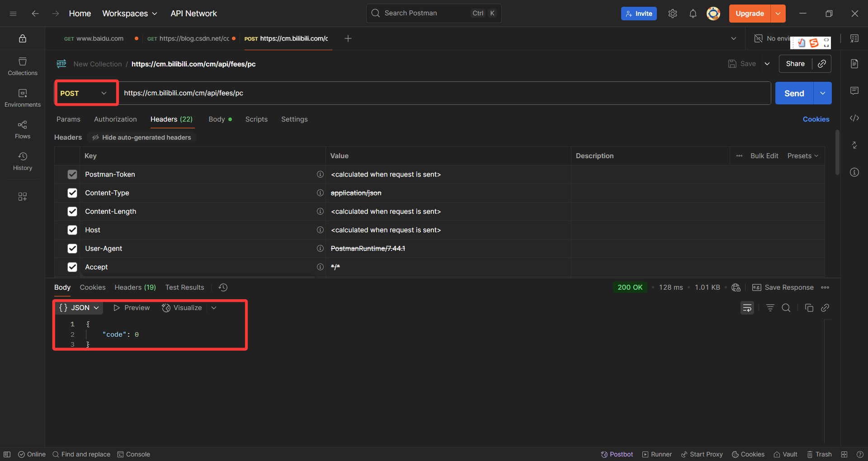The height and width of the screenshot is (461, 868).
Task: Copy the response body to clipboard
Action: (809, 308)
